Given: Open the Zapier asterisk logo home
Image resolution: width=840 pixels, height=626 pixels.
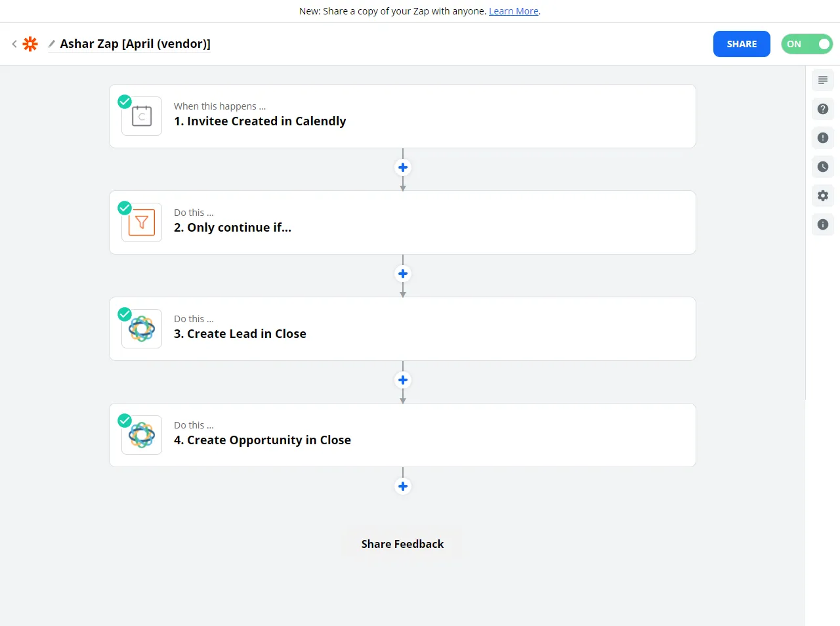Looking at the screenshot, I should pyautogui.click(x=30, y=44).
